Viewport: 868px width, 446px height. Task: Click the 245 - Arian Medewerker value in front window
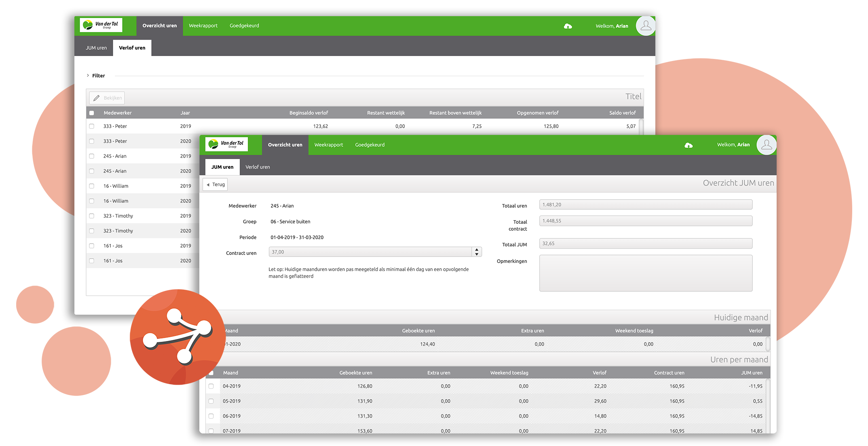point(282,206)
